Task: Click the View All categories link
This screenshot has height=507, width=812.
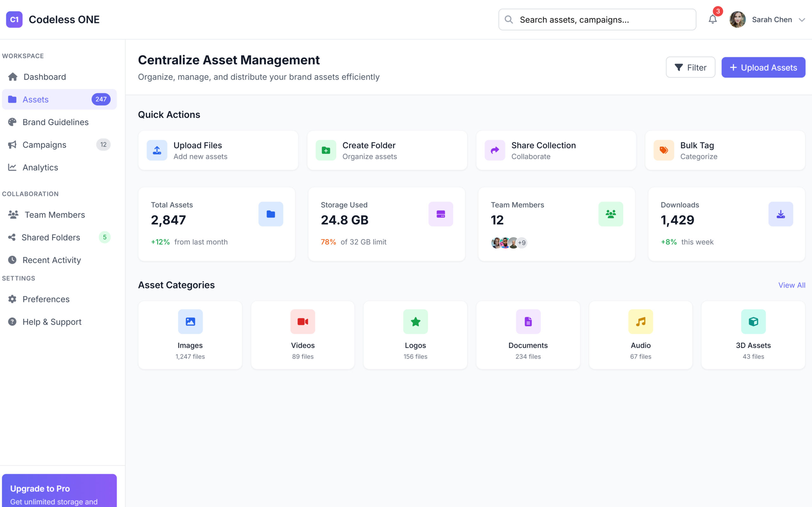Action: [x=791, y=285]
